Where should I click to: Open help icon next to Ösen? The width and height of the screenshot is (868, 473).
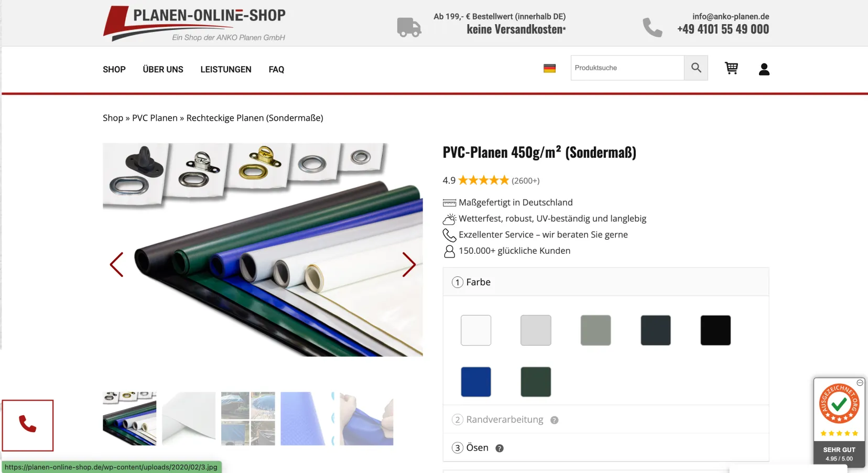click(500, 448)
